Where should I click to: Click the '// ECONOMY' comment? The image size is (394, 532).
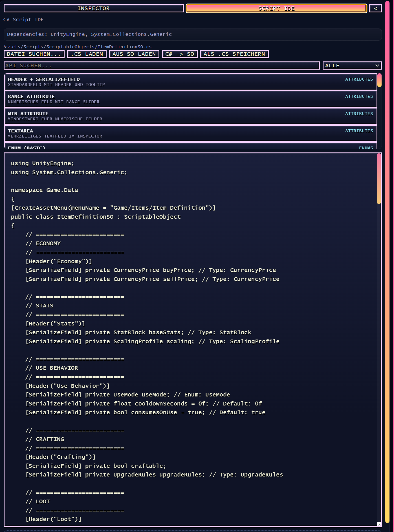click(43, 243)
